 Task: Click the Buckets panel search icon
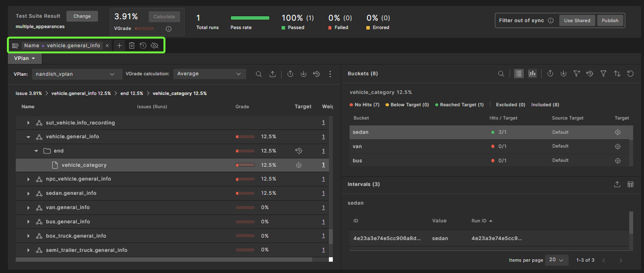501,74
